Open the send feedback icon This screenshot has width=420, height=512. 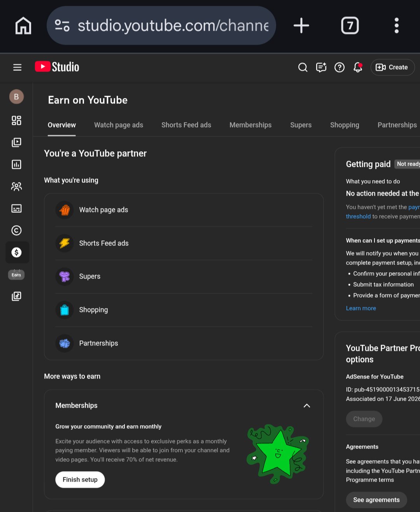click(321, 67)
